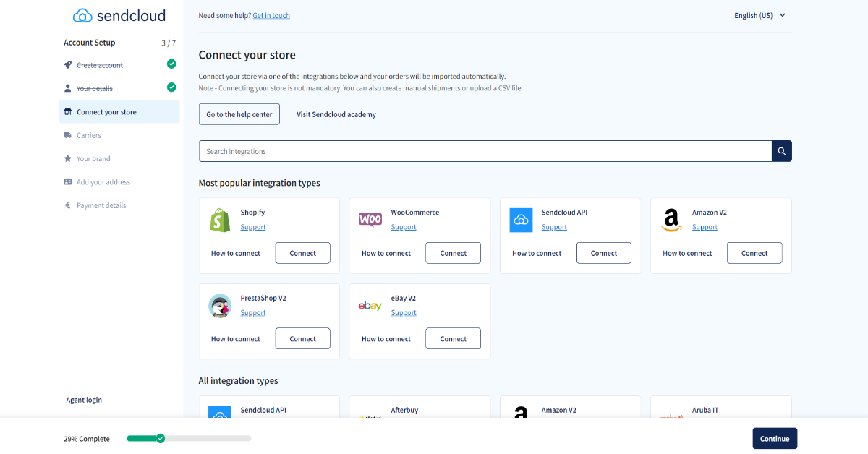Image resolution: width=868 pixels, height=454 pixels.
Task: Click the person icon beside Your details
Action: (68, 88)
